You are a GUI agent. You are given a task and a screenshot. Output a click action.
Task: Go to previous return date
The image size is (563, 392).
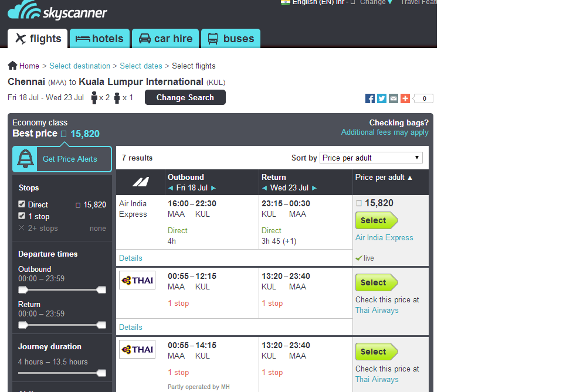(264, 188)
